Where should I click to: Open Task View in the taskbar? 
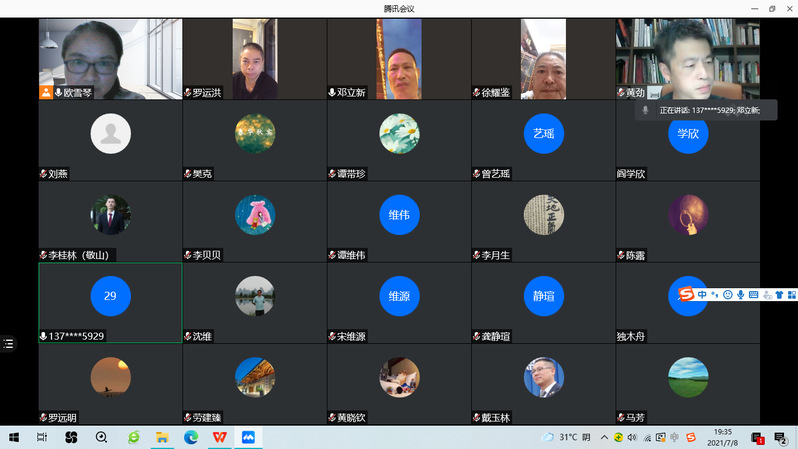pyautogui.click(x=42, y=437)
